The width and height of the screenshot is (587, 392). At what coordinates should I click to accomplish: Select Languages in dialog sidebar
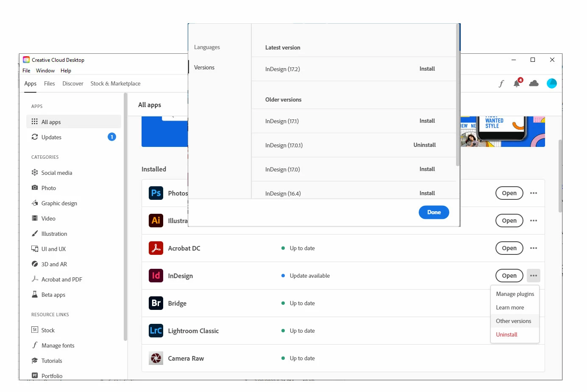(x=207, y=47)
